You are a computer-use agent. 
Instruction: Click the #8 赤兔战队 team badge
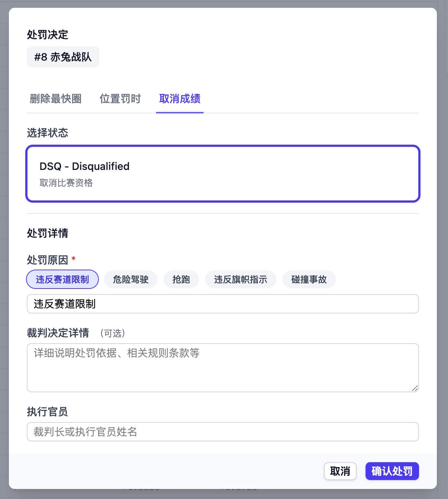[62, 57]
